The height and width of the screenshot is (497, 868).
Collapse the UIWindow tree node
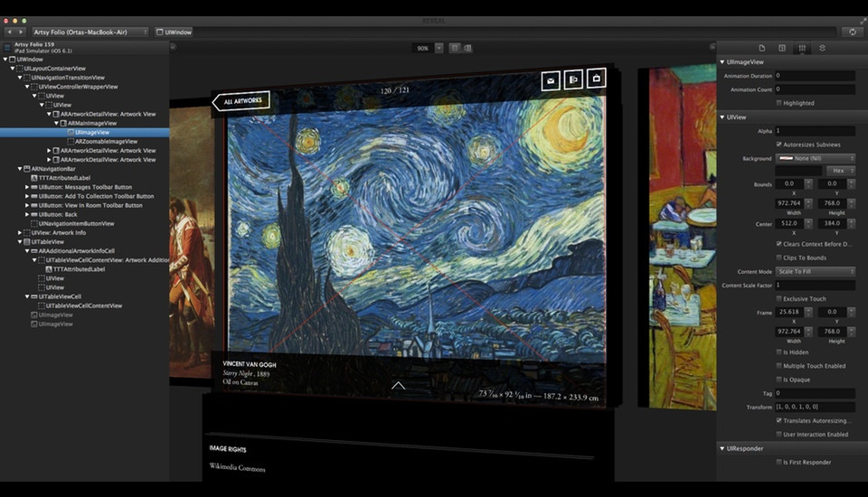tap(5, 60)
